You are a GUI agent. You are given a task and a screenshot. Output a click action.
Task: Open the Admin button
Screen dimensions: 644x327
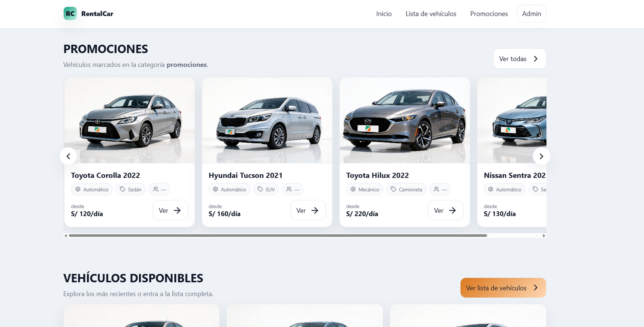click(531, 14)
